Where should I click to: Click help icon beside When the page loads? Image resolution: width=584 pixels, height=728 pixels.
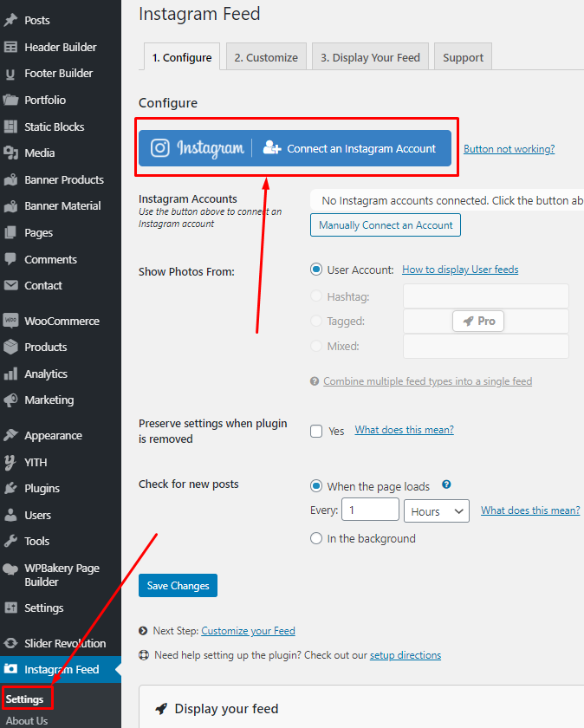pyautogui.click(x=446, y=484)
